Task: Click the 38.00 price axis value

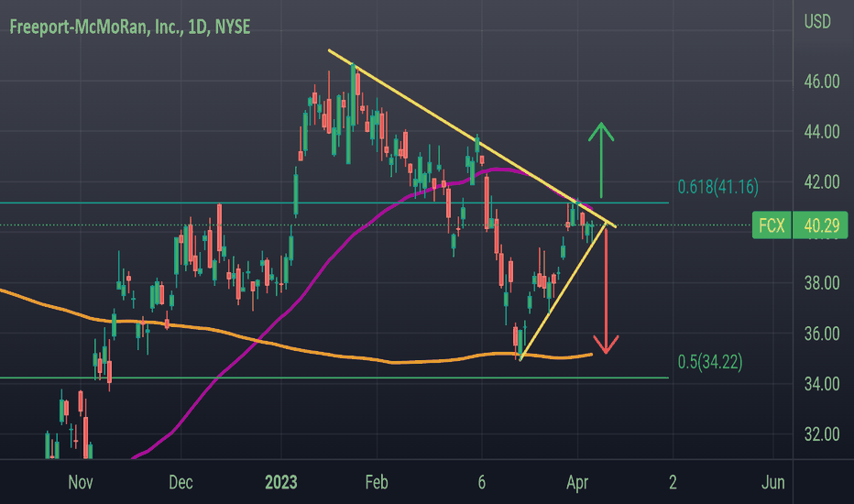Action: pos(822,283)
